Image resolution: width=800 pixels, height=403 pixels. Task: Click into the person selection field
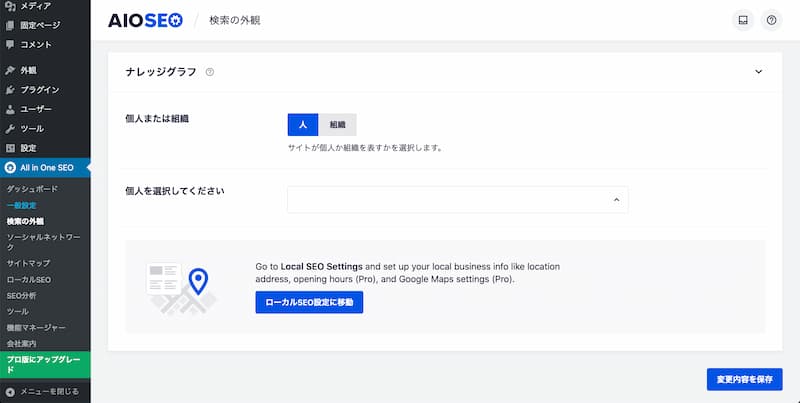coord(458,199)
